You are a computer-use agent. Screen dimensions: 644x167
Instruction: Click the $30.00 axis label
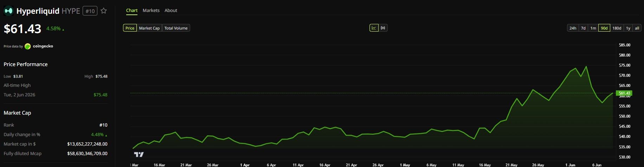[625, 157]
